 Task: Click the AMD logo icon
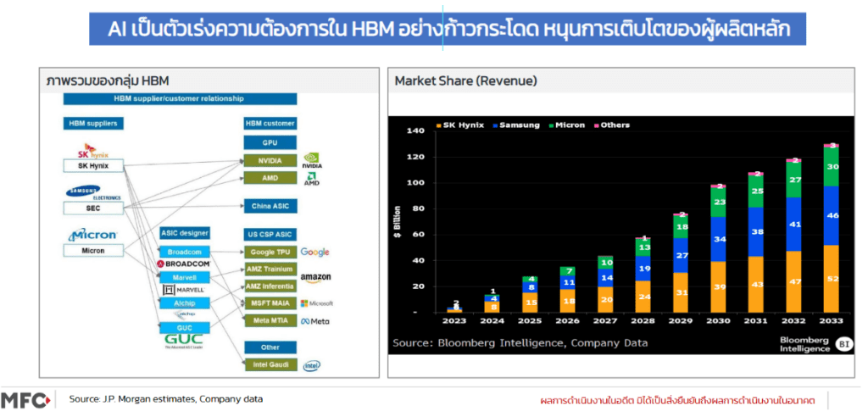point(311,178)
